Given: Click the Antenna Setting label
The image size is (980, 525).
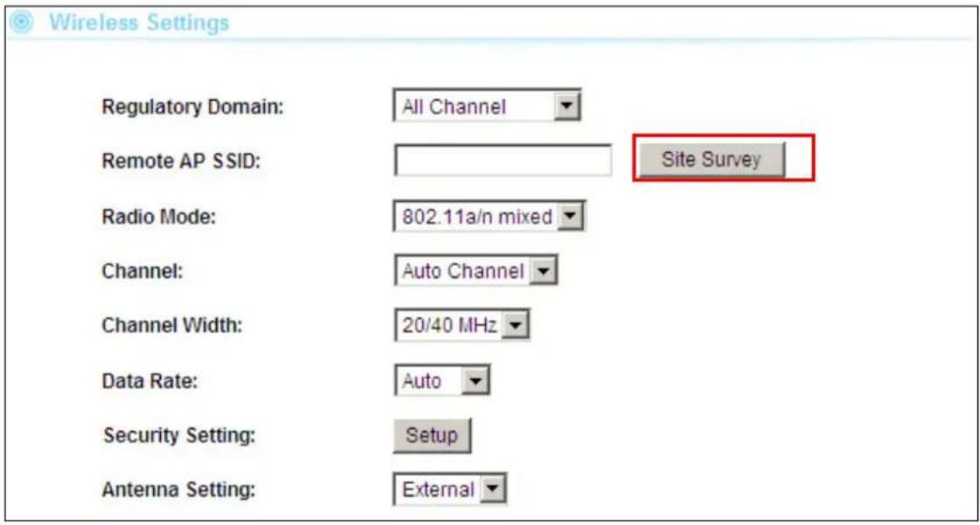Looking at the screenshot, I should [x=178, y=489].
